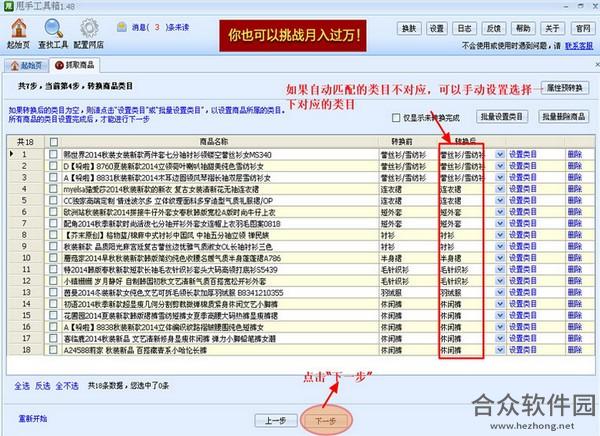Image resolution: width=600 pixels, height=436 pixels.
Task: Check the checkbox for row 4
Action: click(x=53, y=189)
